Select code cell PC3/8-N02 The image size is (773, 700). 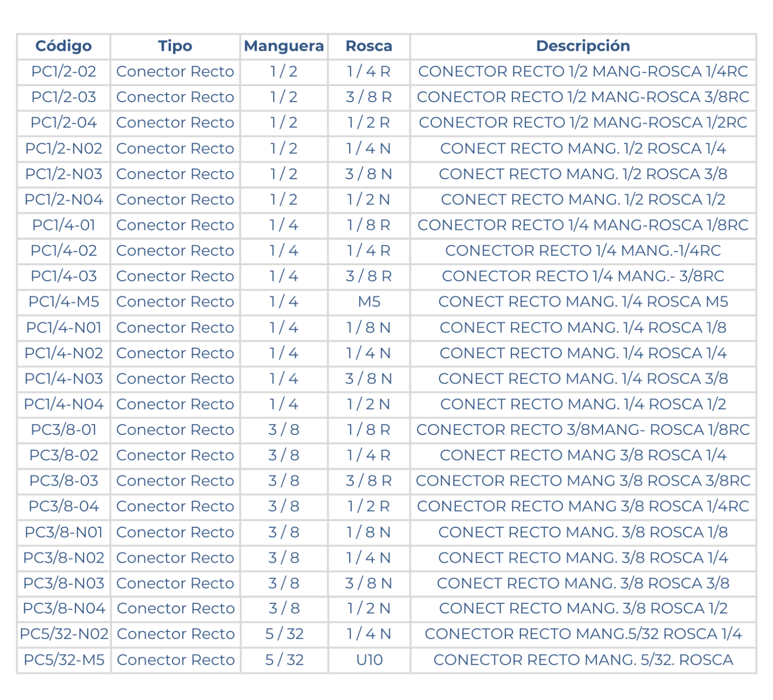coord(63,558)
